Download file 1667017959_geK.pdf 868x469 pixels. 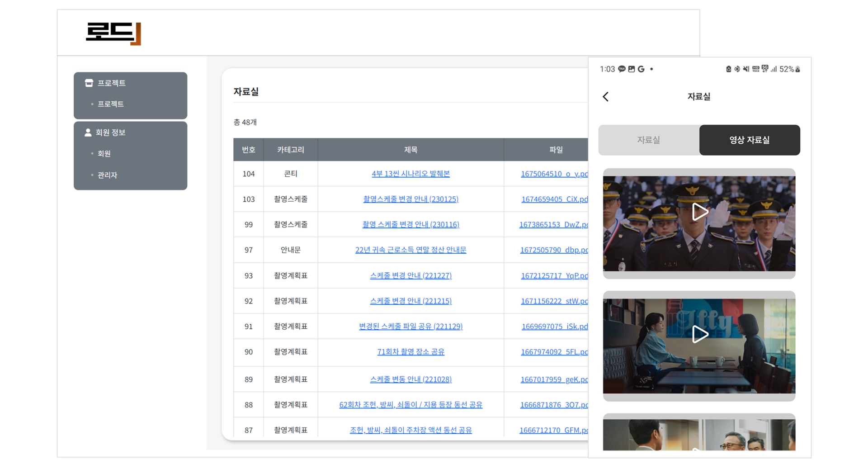pyautogui.click(x=554, y=379)
